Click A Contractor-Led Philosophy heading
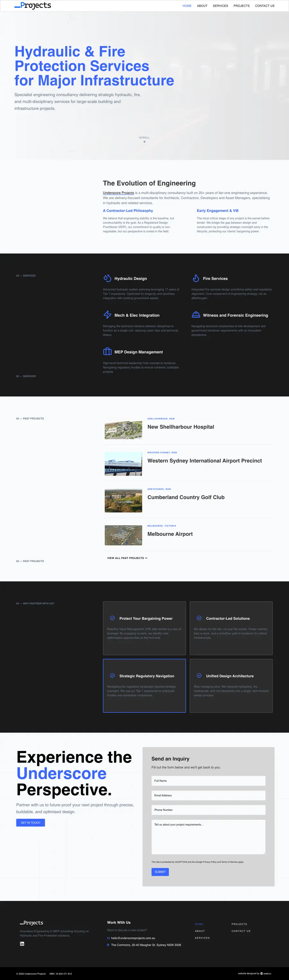Screen dimensions: 289x980 [x=128, y=210]
